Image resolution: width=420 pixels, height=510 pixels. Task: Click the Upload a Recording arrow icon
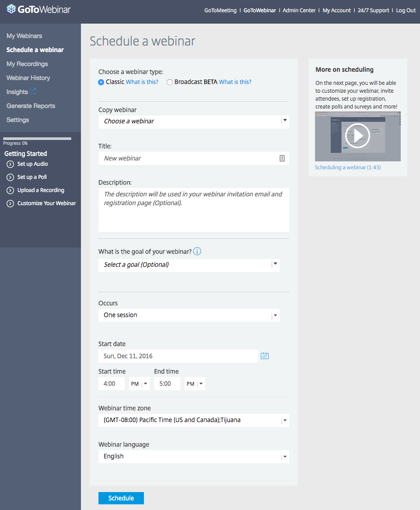tap(10, 191)
